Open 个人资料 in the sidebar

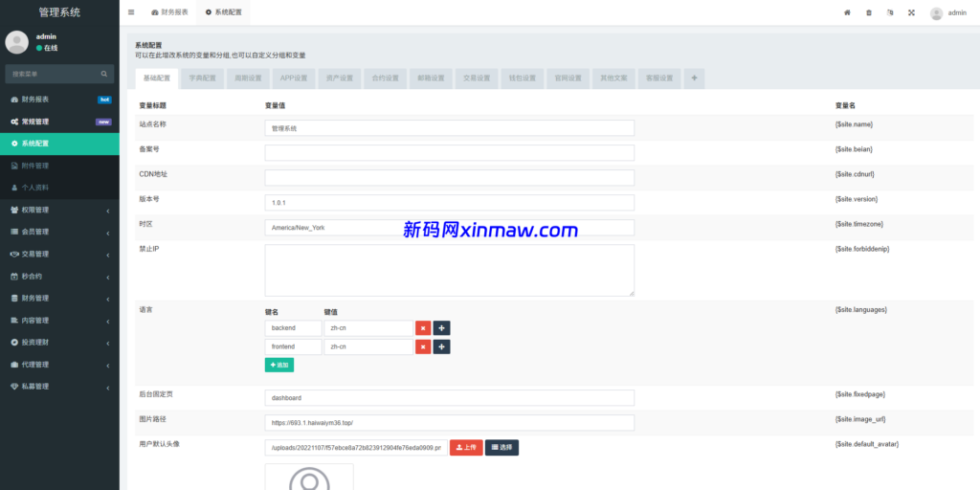(59, 188)
